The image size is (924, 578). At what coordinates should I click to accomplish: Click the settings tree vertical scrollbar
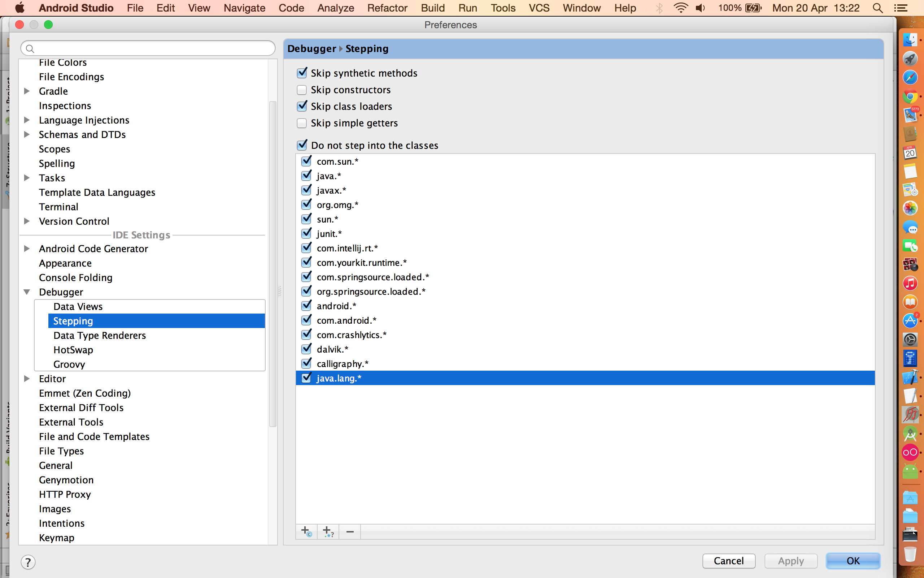point(273,264)
